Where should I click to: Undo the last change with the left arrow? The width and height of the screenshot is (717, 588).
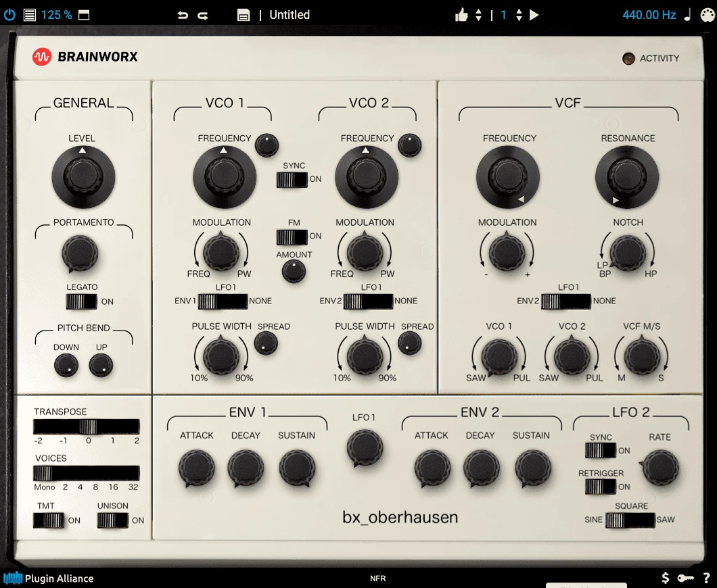coord(183,15)
